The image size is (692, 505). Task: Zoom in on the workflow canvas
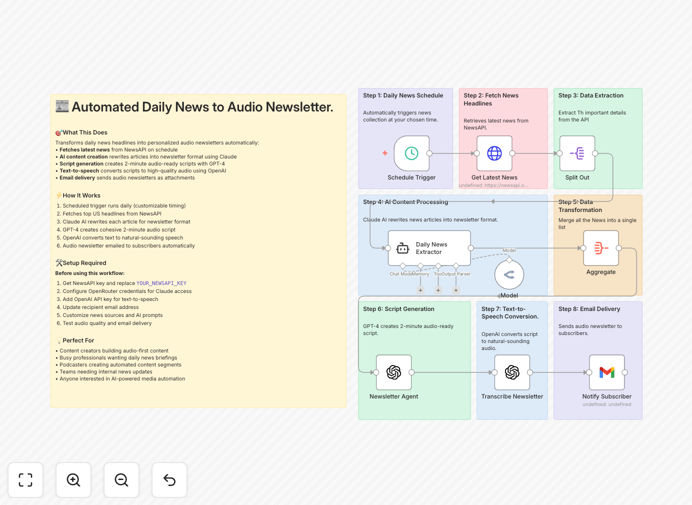(x=73, y=480)
